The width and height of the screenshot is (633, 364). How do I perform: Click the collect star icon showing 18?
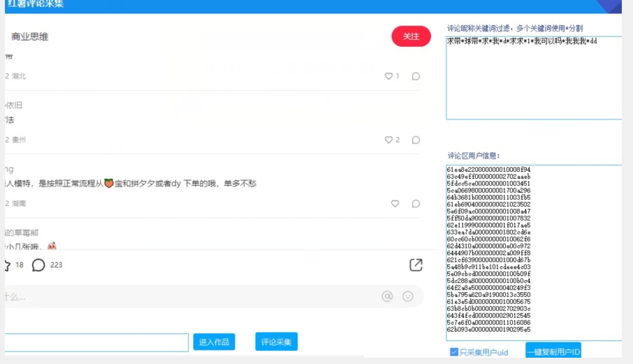[x=7, y=265]
